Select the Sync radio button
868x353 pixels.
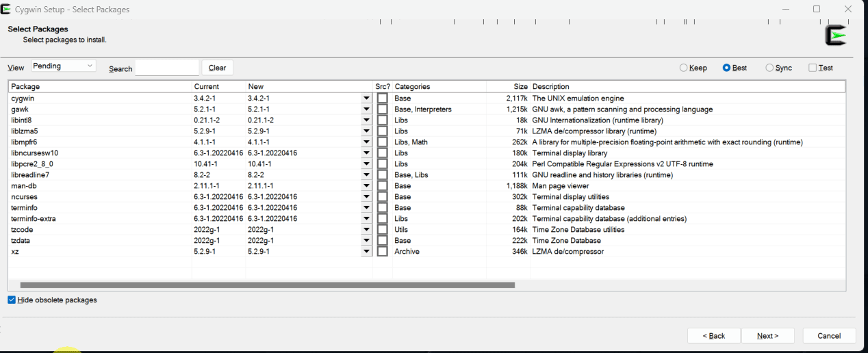tap(769, 68)
